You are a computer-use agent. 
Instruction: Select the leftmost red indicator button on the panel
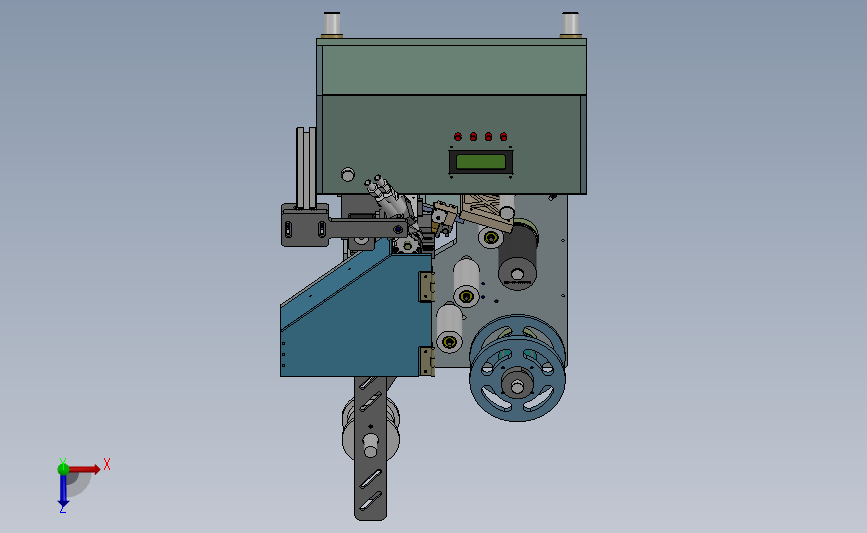pyautogui.click(x=458, y=136)
